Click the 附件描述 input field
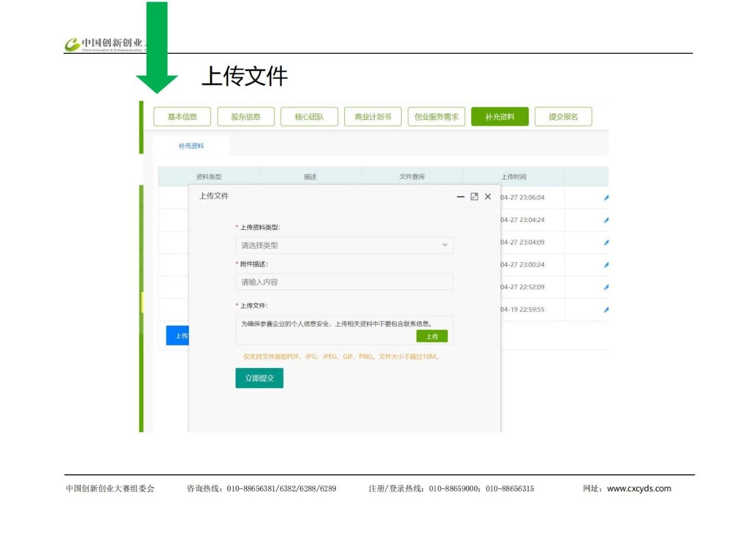The width and height of the screenshot is (756, 534). 344,282
